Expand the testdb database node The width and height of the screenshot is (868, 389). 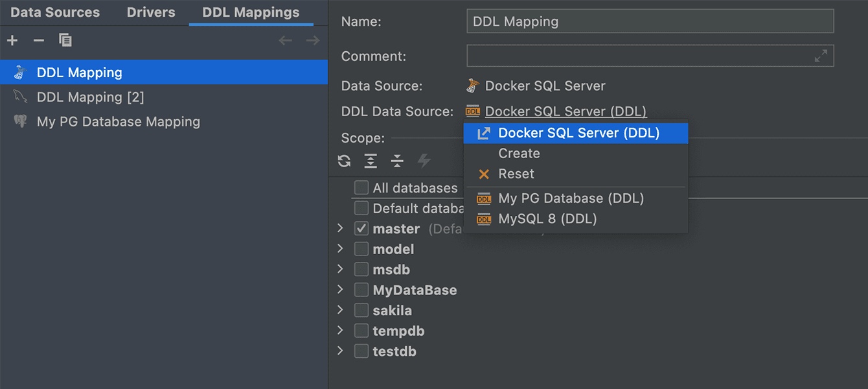pos(341,351)
